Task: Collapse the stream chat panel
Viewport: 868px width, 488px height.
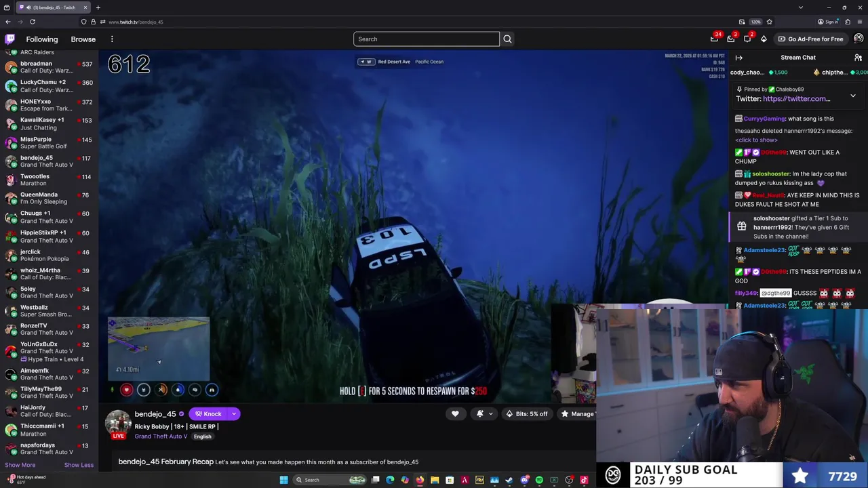Action: click(739, 58)
